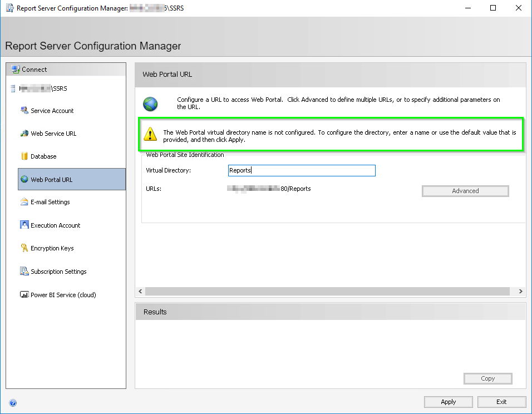Click the 'Web Portal Site Identification' group label
Viewport: 532px width, 414px height.
[x=185, y=155]
